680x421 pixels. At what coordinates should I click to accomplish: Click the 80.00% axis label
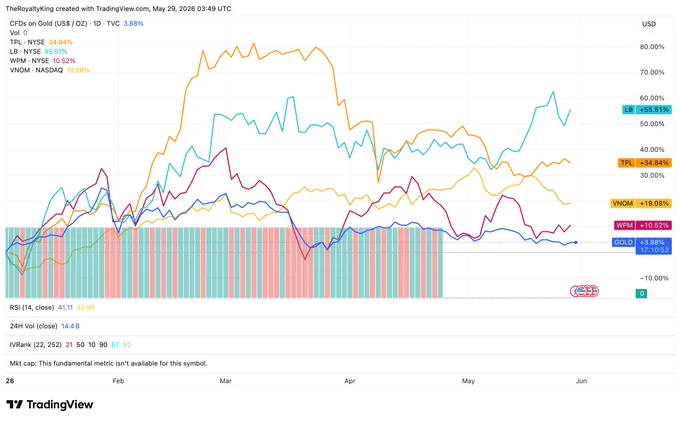tap(652, 47)
